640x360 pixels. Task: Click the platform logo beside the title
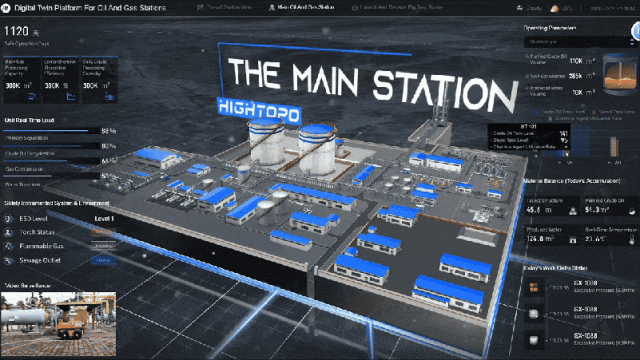6,8
